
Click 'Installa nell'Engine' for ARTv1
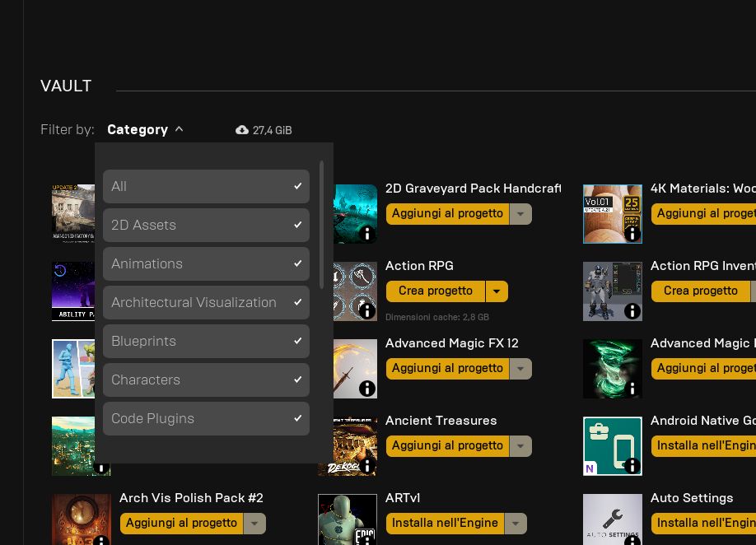(x=445, y=523)
